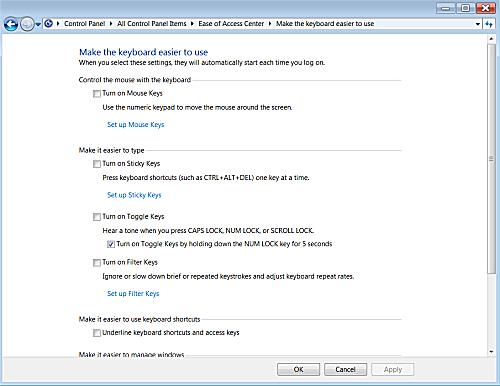Enable Underline keyboard shortcuts and access keys

tap(97, 333)
